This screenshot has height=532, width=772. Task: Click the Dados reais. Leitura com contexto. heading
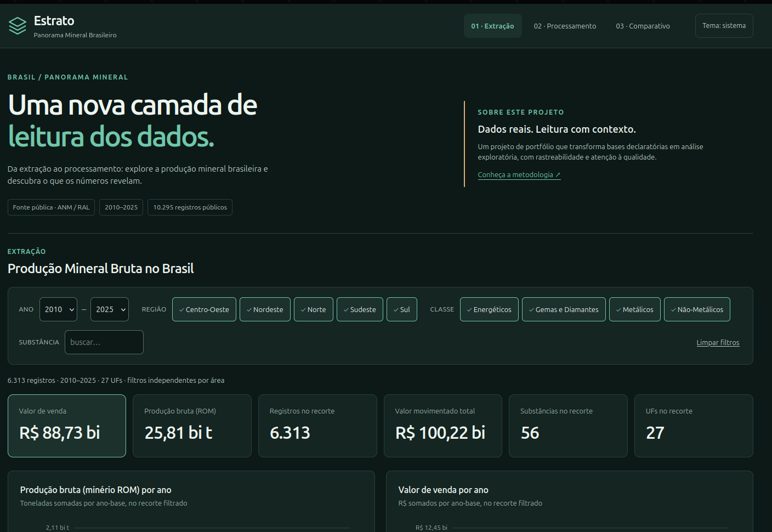click(x=557, y=129)
